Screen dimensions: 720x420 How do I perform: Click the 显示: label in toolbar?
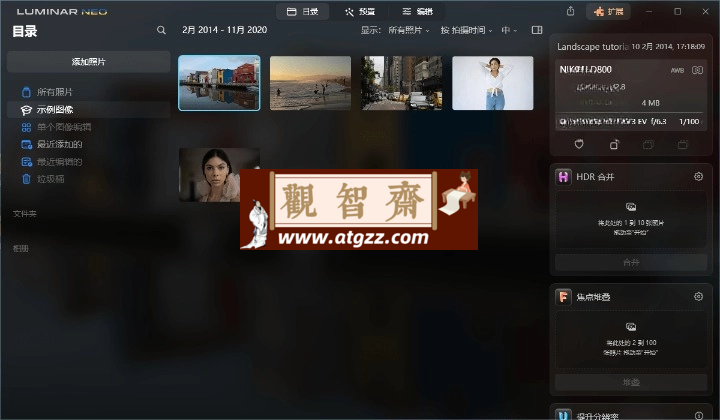[x=371, y=30]
